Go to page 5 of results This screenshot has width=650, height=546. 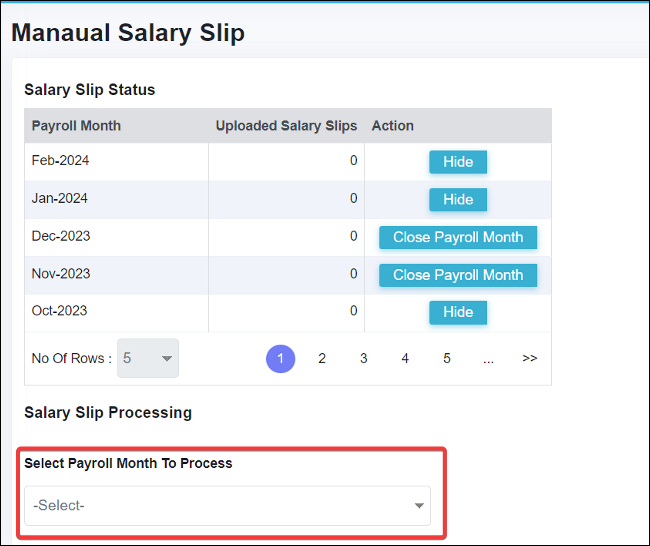(446, 359)
